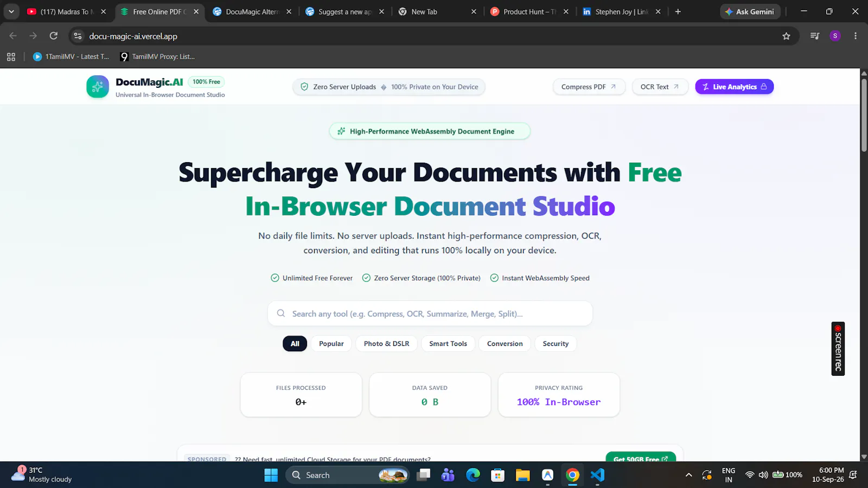Open the weather widget showing 31°C
The width and height of the screenshot is (868, 488).
(42, 474)
